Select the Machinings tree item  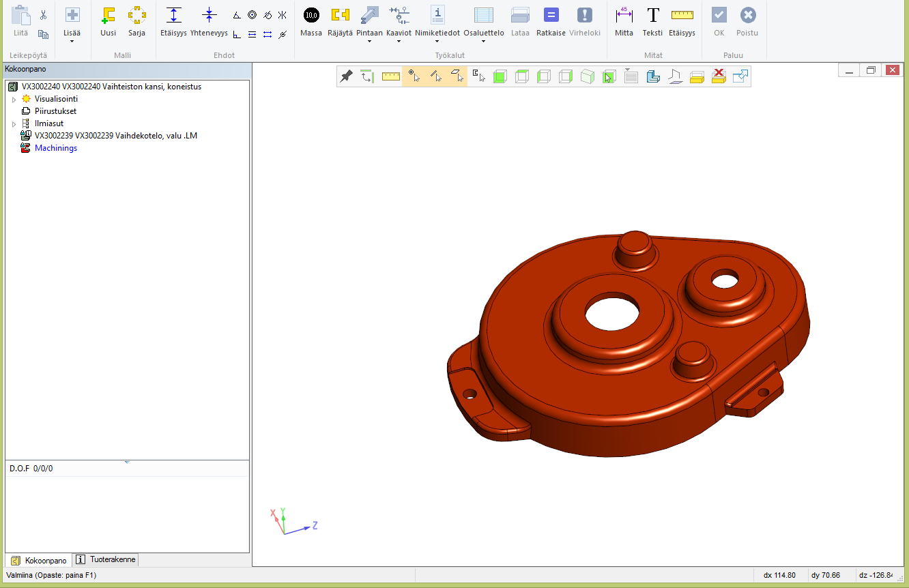[56, 148]
